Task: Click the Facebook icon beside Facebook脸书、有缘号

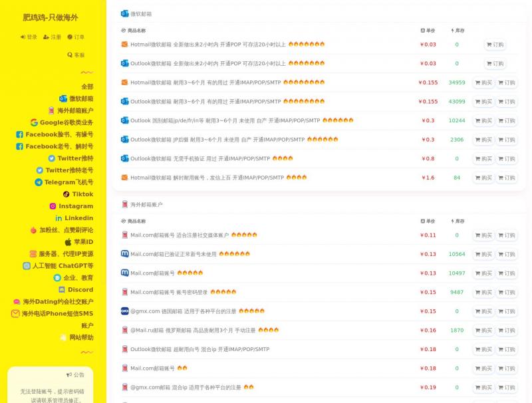Action: click(x=20, y=135)
